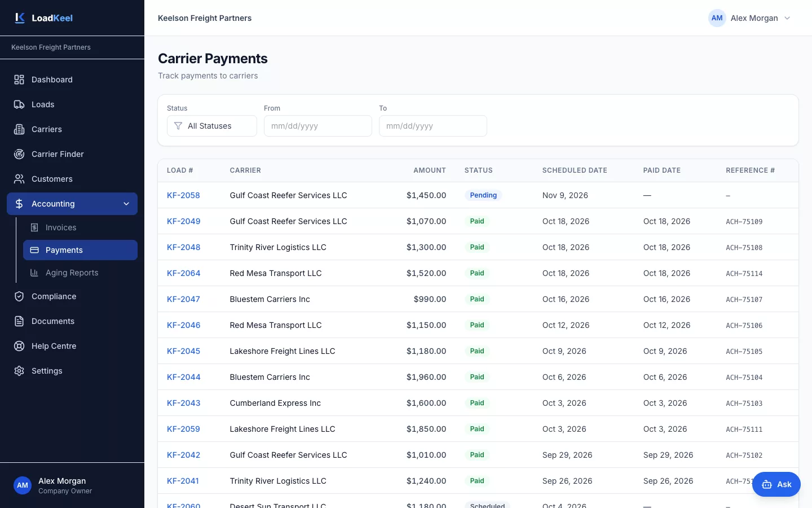Open load KF-2041 link
The width and height of the screenshot is (812, 508).
click(183, 481)
